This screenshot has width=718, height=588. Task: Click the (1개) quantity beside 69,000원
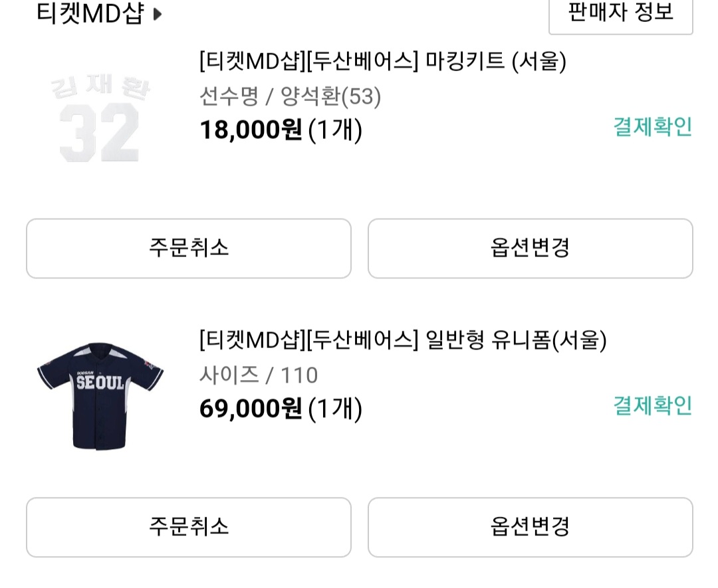coord(335,409)
